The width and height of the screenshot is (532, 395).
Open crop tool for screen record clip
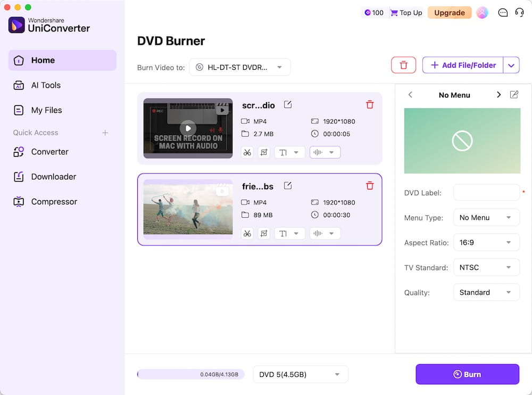tap(264, 152)
